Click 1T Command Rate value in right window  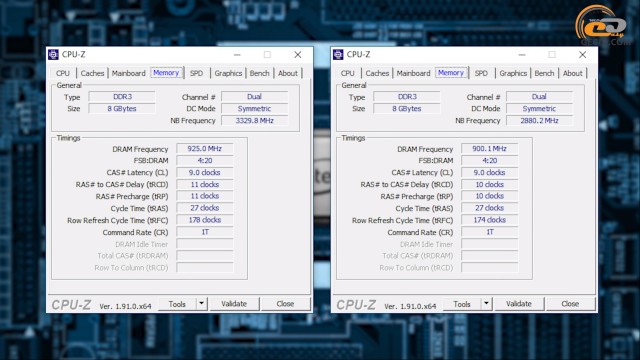pos(490,232)
